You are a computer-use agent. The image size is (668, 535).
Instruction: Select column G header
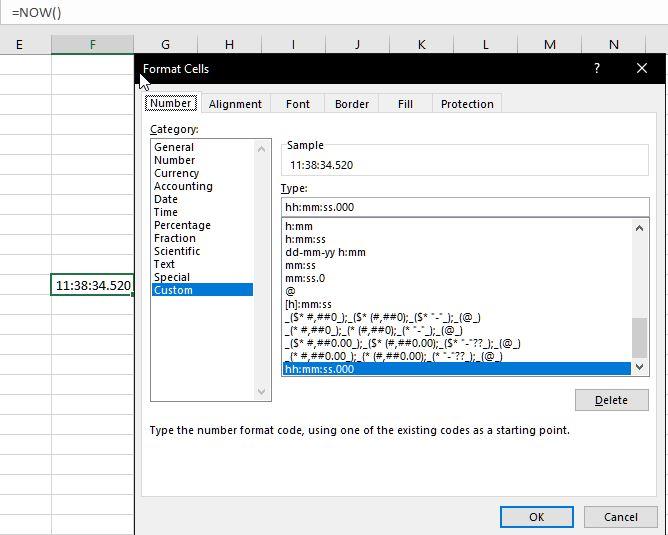[166, 44]
